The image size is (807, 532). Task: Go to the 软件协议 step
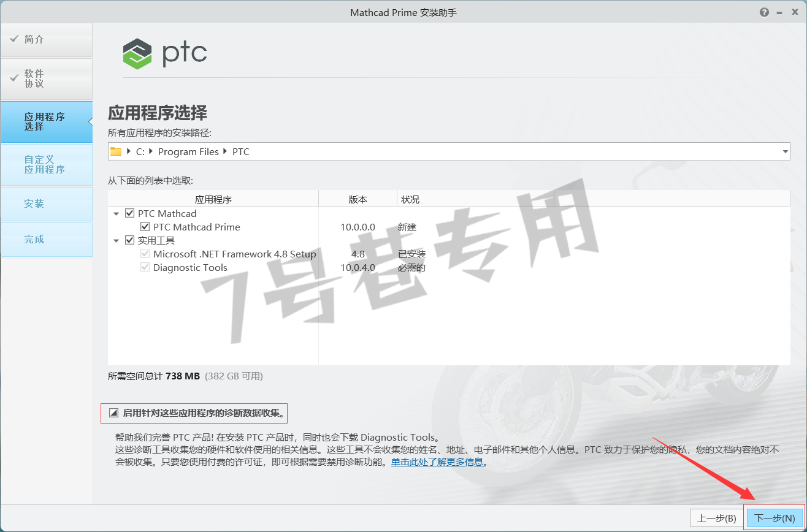pos(47,79)
